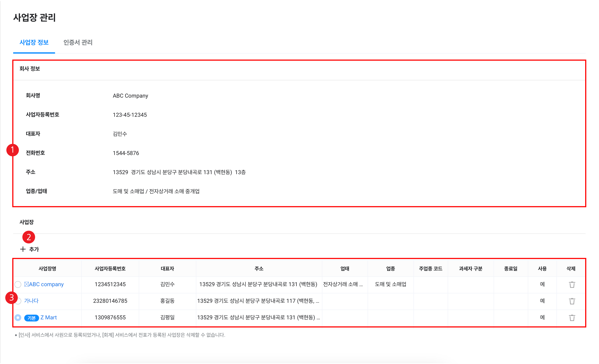Click trash icon for Z Mart row

coord(572,317)
